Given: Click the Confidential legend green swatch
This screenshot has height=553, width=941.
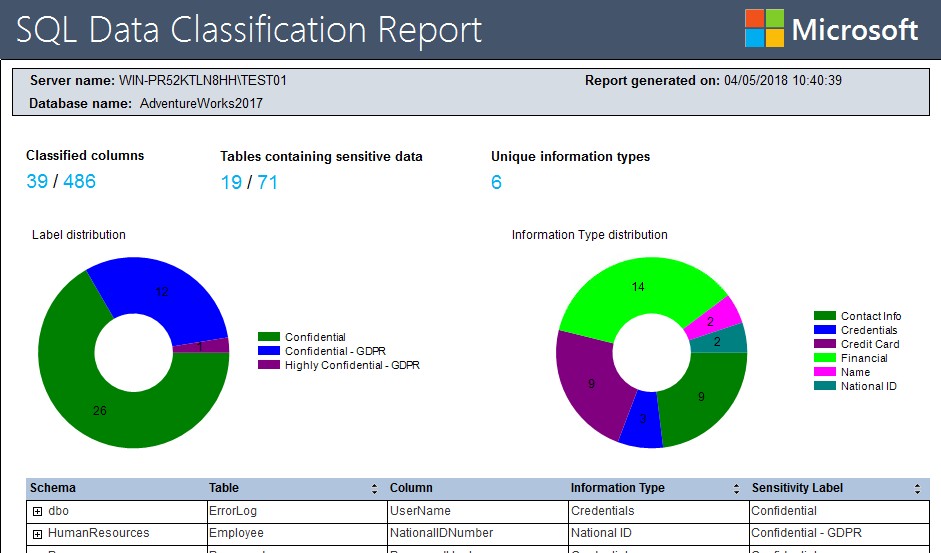Looking at the screenshot, I should pyautogui.click(x=269, y=337).
